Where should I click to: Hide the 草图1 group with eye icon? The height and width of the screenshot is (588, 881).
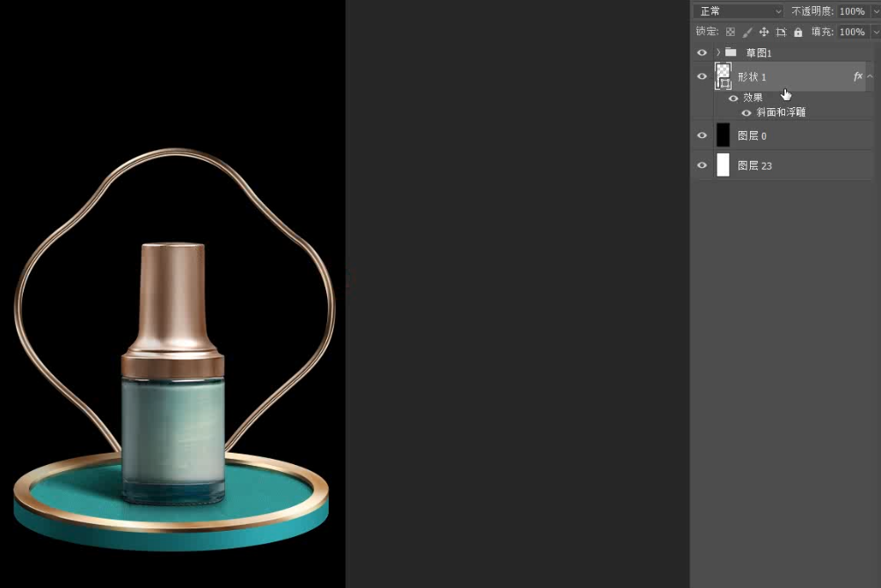click(702, 53)
